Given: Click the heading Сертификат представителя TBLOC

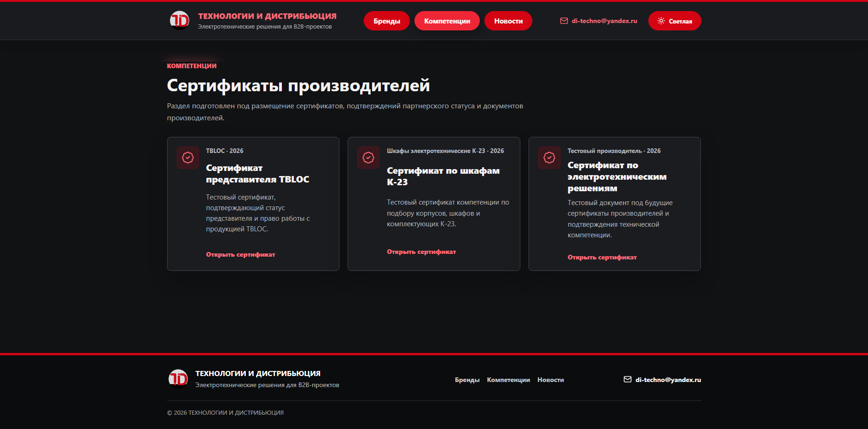Looking at the screenshot, I should [x=257, y=174].
